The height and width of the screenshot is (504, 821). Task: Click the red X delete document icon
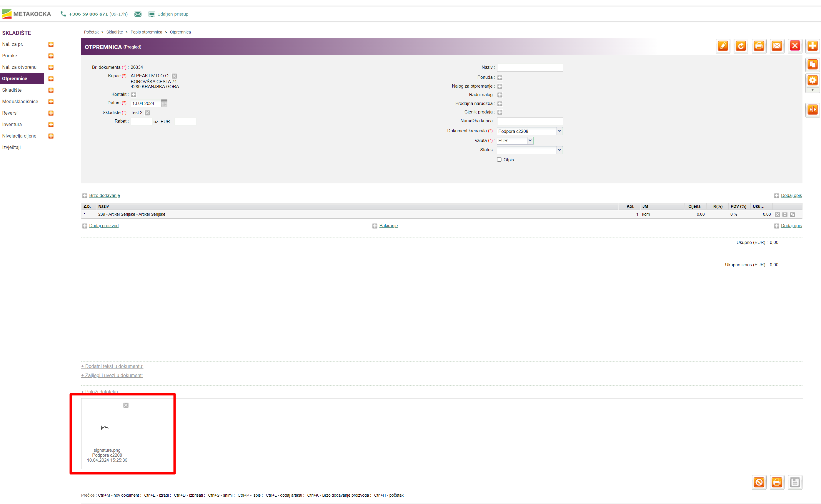coord(795,46)
